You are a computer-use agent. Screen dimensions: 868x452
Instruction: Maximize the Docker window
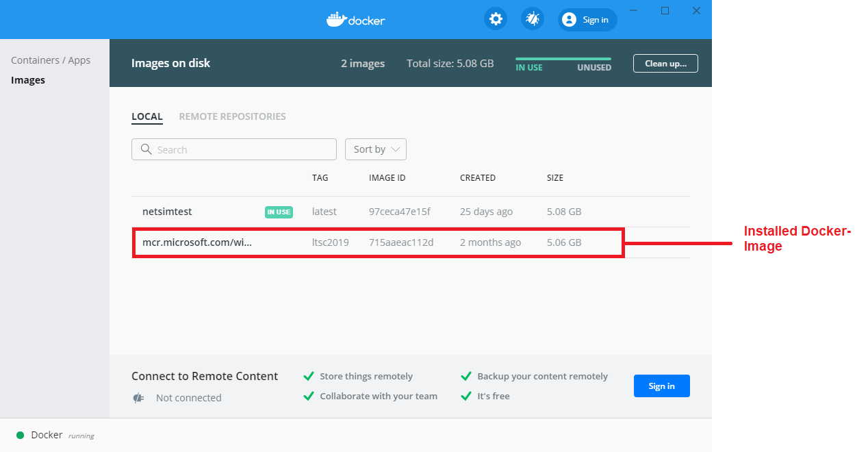[x=665, y=11]
